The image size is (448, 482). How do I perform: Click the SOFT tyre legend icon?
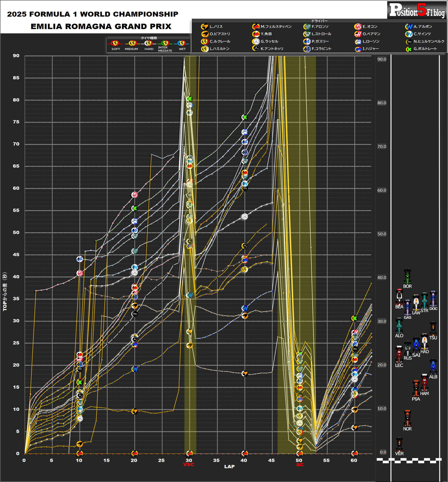point(115,43)
